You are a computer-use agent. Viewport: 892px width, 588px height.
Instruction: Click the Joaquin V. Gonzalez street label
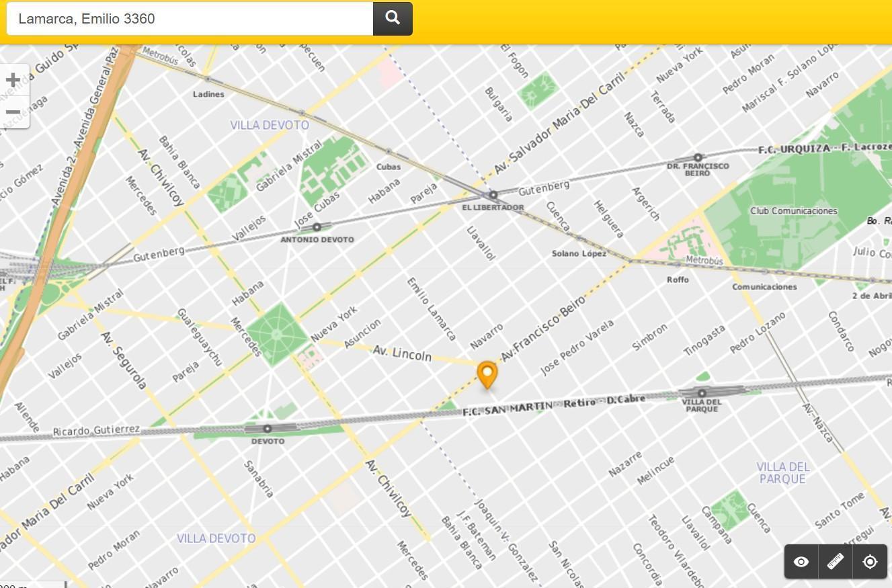tap(507, 540)
